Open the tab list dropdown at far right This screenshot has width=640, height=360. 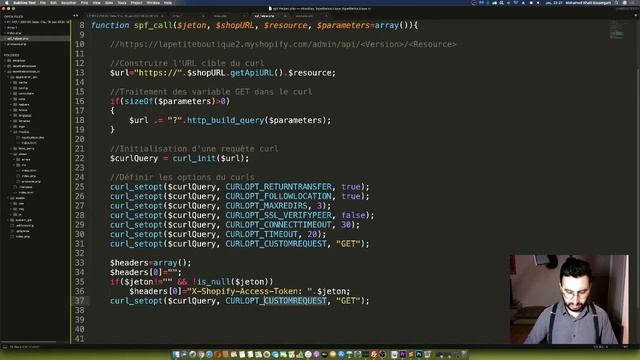(636, 16)
